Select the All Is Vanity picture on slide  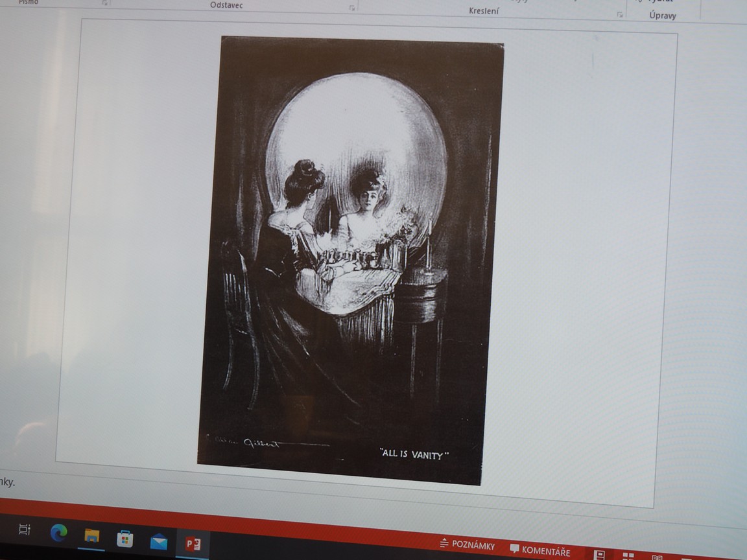pyautogui.click(x=351, y=261)
